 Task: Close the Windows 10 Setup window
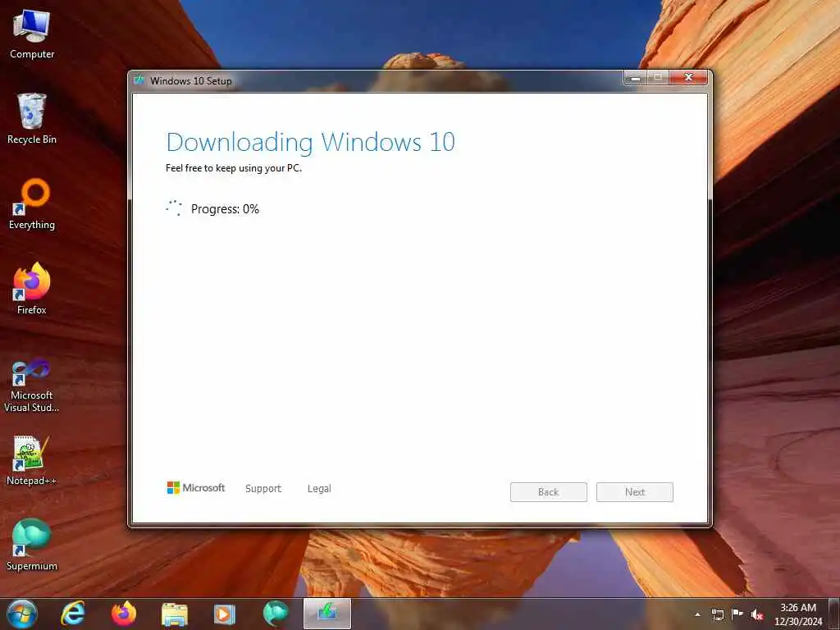coord(688,78)
